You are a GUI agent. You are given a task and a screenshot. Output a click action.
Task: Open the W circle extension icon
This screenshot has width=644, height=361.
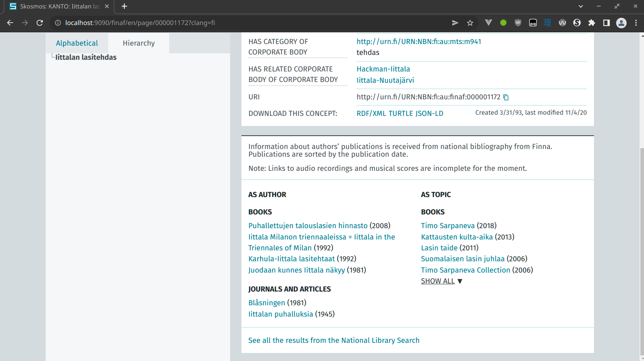[562, 23]
